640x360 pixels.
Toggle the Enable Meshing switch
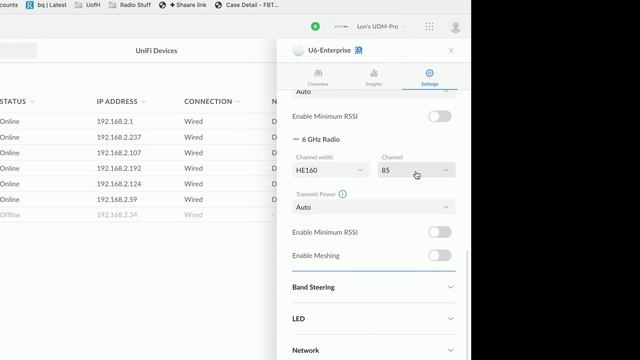[x=440, y=256]
